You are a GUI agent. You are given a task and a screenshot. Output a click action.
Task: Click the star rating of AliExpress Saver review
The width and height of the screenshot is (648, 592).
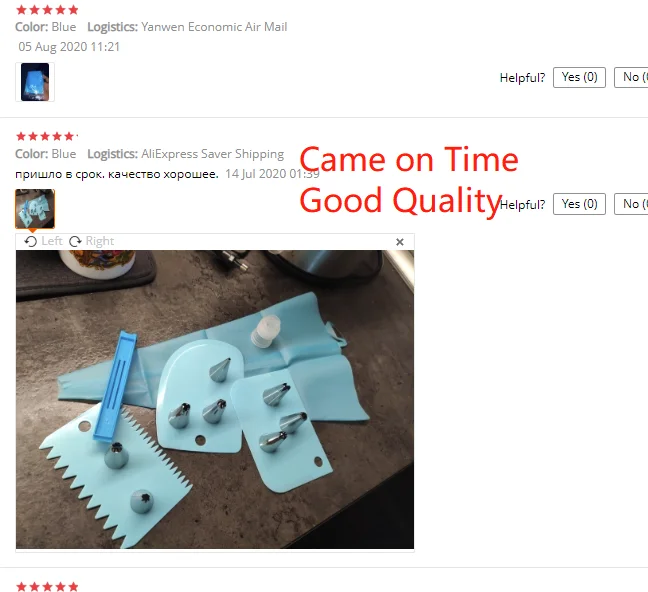(46, 136)
